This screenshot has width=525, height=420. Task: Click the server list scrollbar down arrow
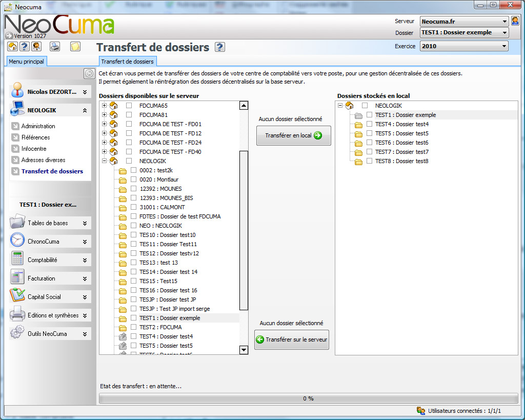(x=244, y=350)
